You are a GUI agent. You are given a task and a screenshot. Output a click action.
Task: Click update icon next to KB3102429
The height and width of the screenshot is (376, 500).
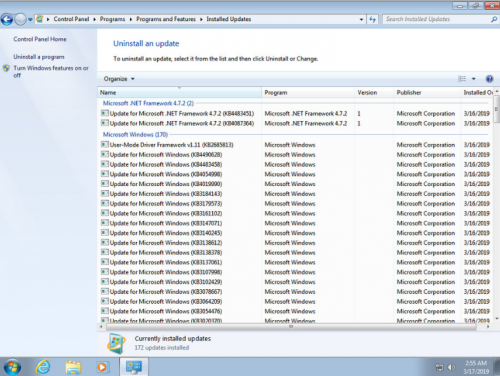pyautogui.click(x=105, y=281)
